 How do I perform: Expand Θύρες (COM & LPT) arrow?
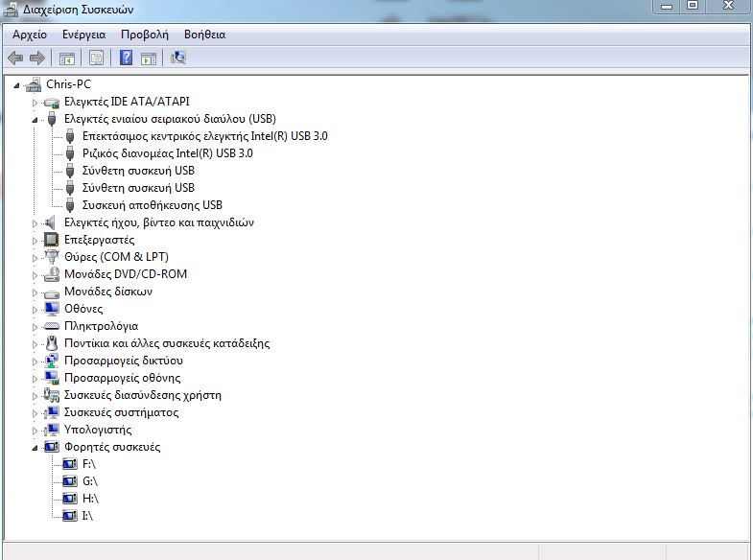point(35,258)
